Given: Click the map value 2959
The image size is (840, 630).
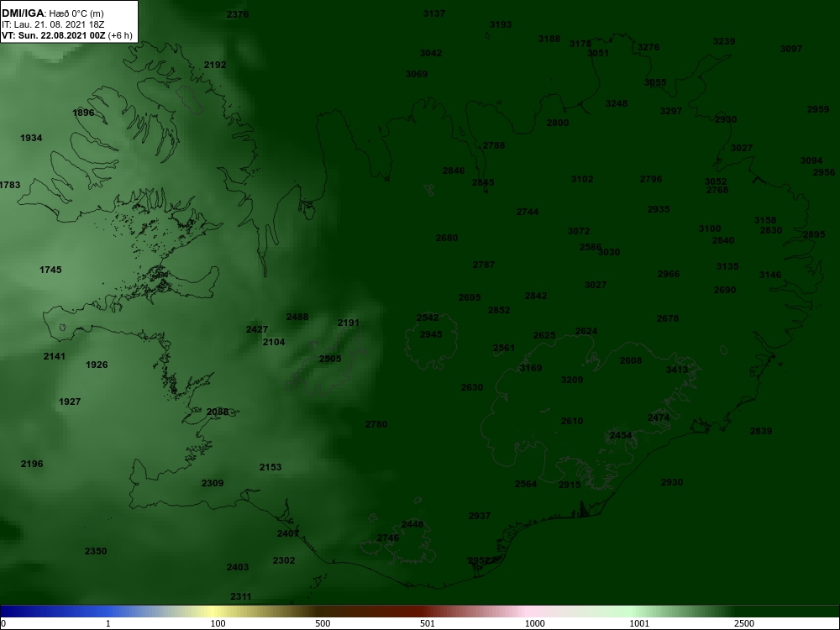Looking at the screenshot, I should (x=818, y=109).
